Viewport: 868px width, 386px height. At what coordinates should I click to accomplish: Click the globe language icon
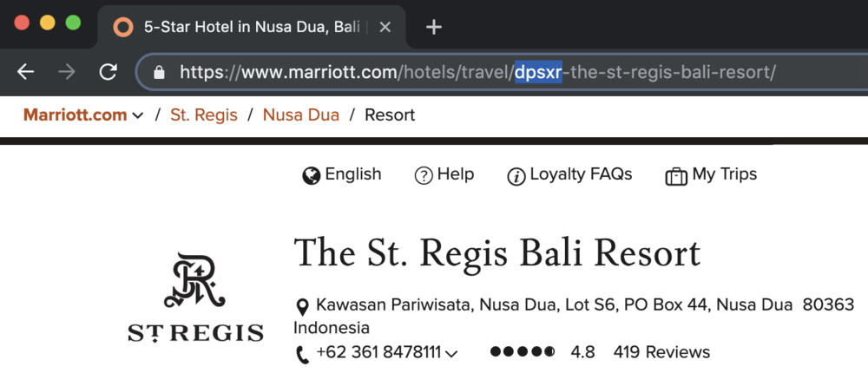coord(312,176)
